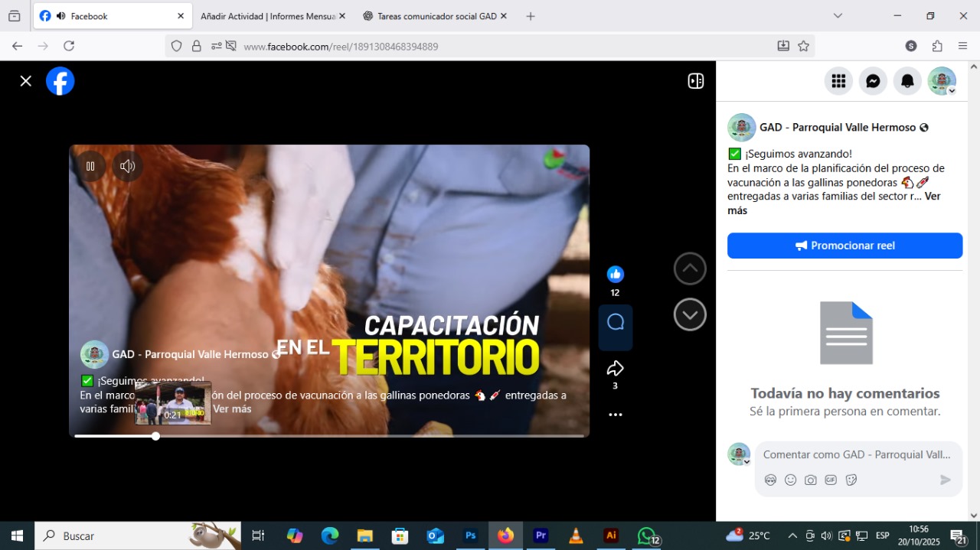Screen dimensions: 980x550
Task: Click the Promocionar reel button
Action: coord(844,246)
